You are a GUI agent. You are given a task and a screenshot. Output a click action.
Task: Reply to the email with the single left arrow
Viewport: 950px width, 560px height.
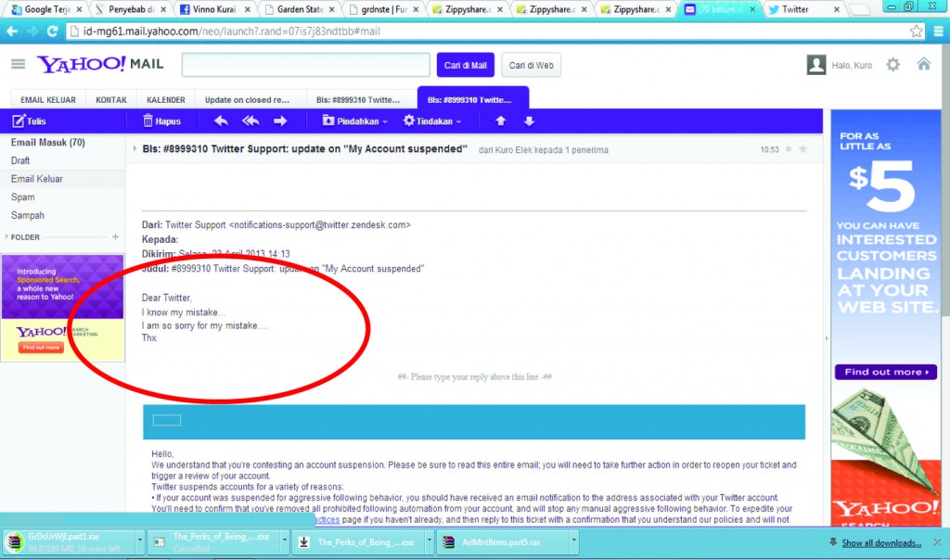coord(221,121)
